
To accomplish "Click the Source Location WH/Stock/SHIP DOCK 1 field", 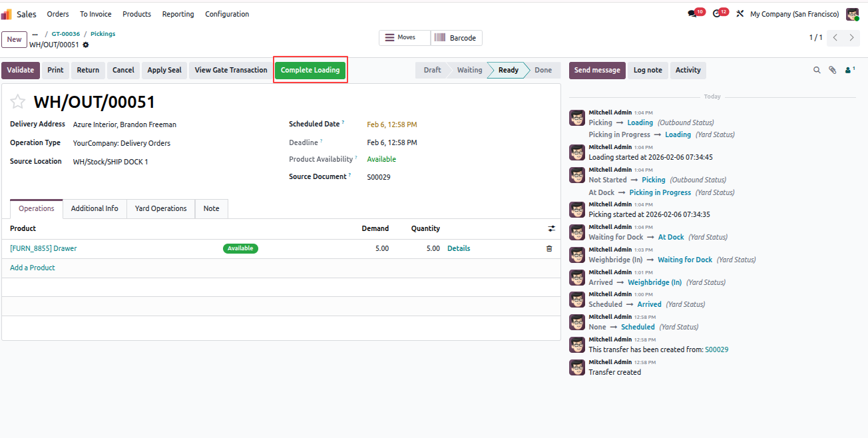I will coord(110,162).
